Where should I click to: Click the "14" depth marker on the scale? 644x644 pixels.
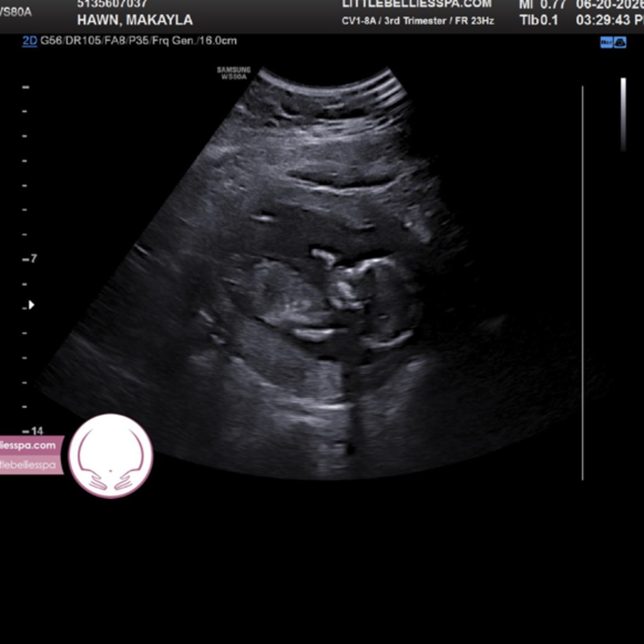point(37,431)
